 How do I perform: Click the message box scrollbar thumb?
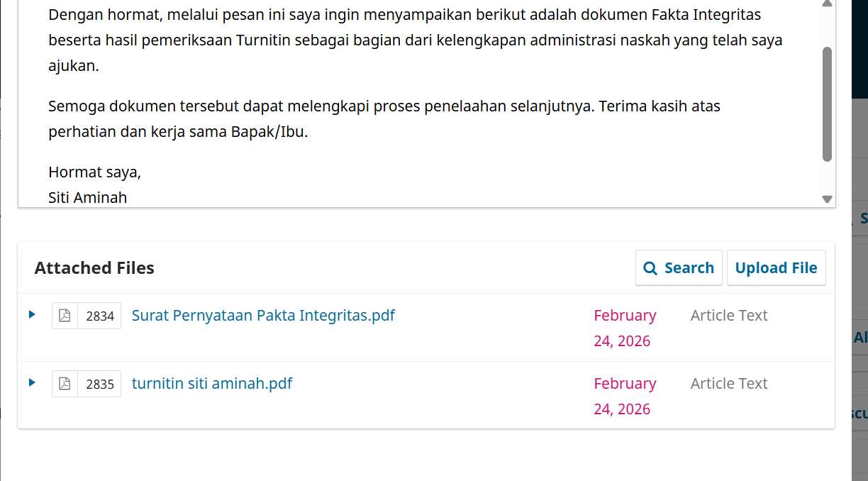coord(827,104)
